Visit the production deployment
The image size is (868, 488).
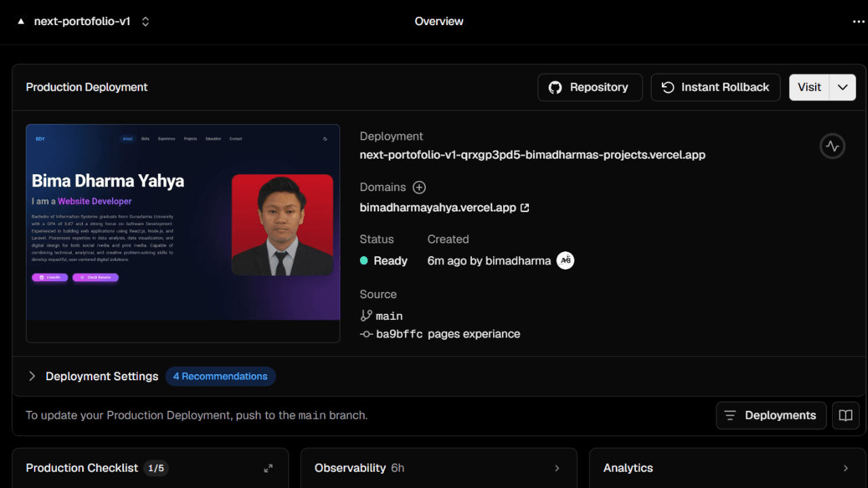(809, 87)
